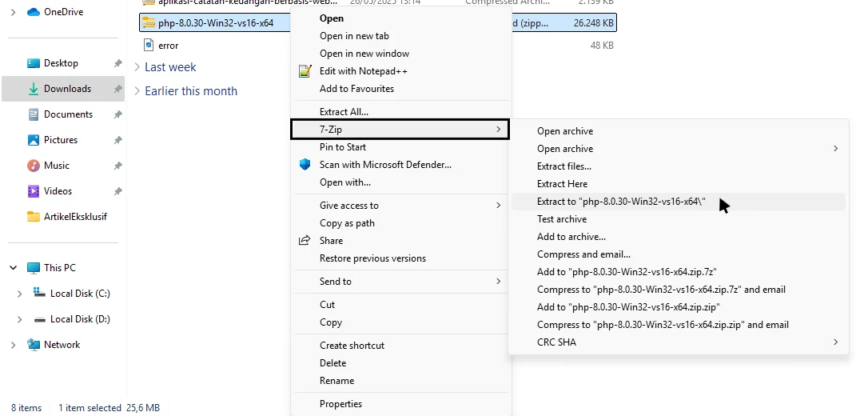Click the Local Disk (D:) drive icon
The image size is (868, 416).
point(38,319)
